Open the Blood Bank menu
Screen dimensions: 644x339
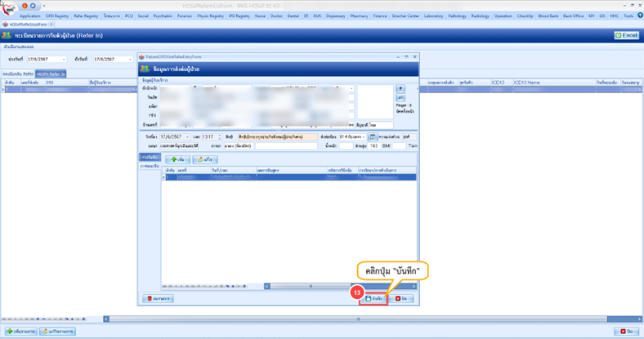[x=548, y=16]
